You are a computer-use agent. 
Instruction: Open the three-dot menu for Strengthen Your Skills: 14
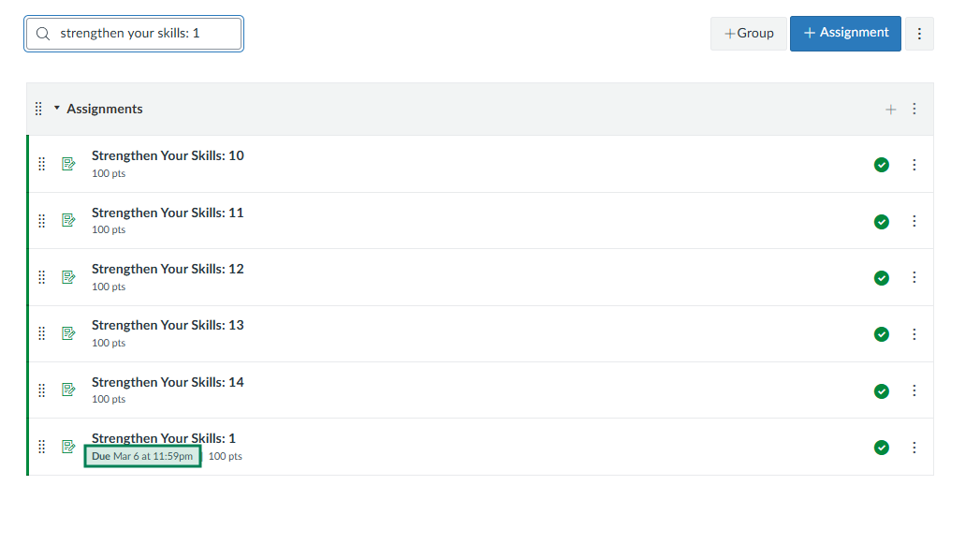tap(914, 390)
